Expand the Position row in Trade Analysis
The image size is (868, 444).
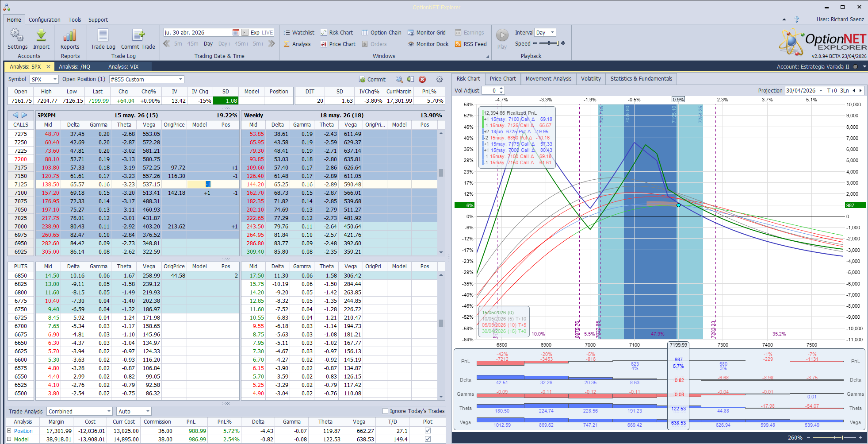9,431
